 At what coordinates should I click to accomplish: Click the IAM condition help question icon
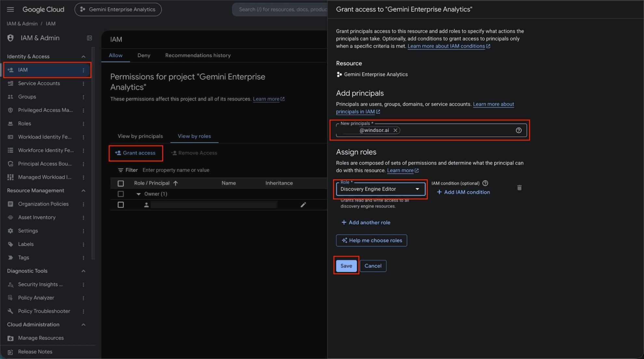[485, 183]
